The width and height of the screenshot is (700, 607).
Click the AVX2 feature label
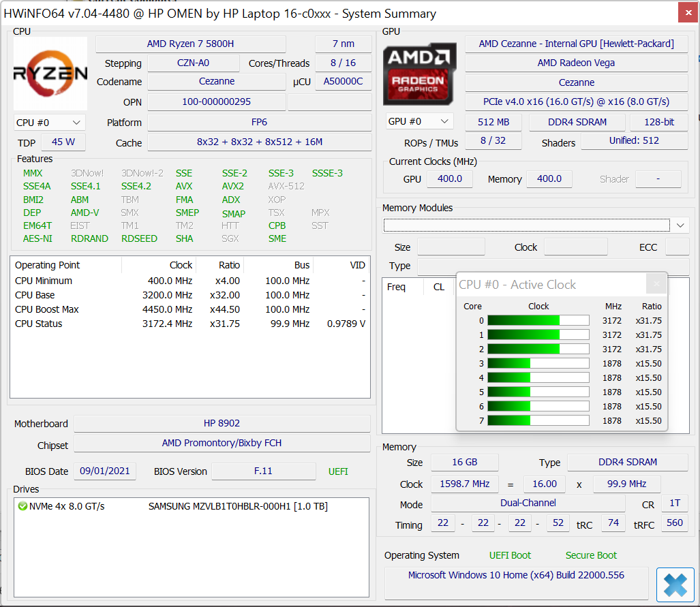(233, 186)
